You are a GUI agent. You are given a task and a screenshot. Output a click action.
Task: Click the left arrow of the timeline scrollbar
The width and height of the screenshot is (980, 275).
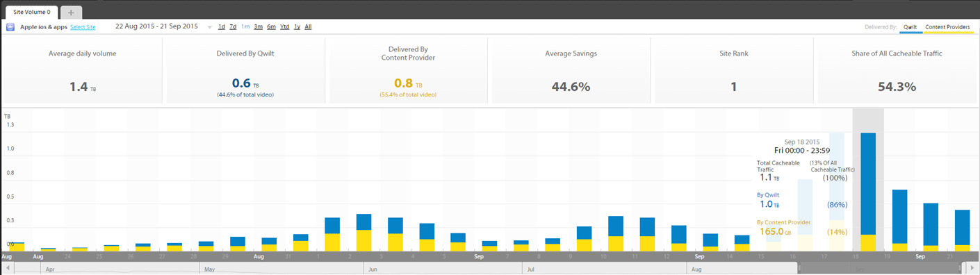pos(8,268)
